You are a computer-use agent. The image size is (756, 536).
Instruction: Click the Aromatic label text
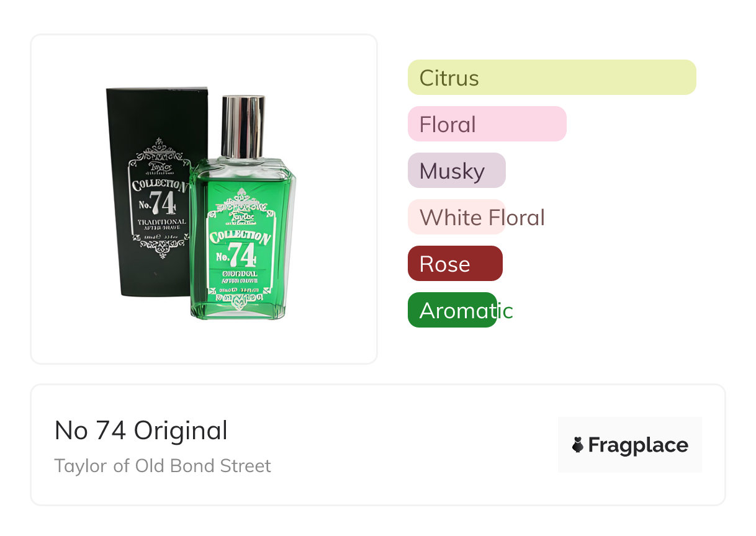[466, 311]
